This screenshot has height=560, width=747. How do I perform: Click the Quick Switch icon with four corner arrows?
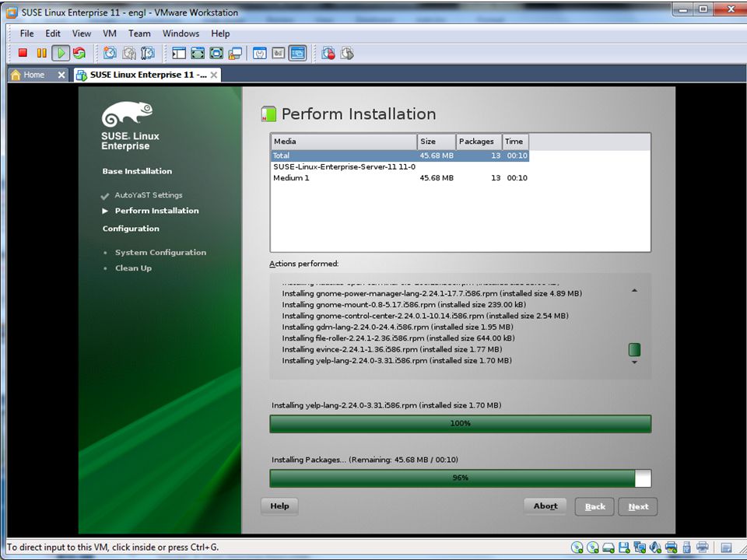198,53
